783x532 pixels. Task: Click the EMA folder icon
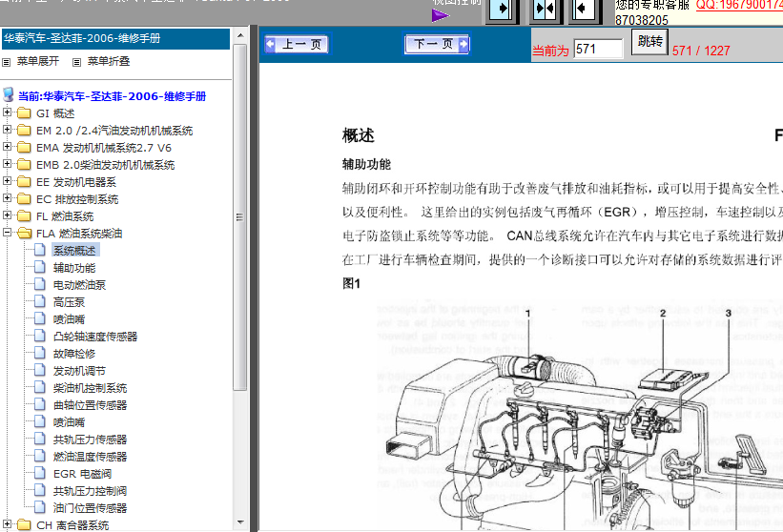24,147
